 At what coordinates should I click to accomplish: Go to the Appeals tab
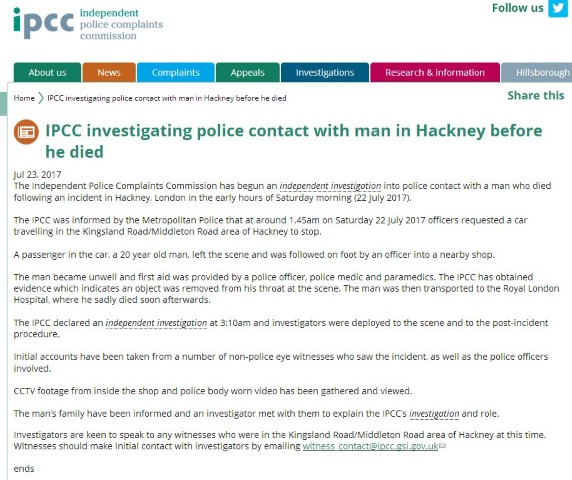(x=248, y=73)
